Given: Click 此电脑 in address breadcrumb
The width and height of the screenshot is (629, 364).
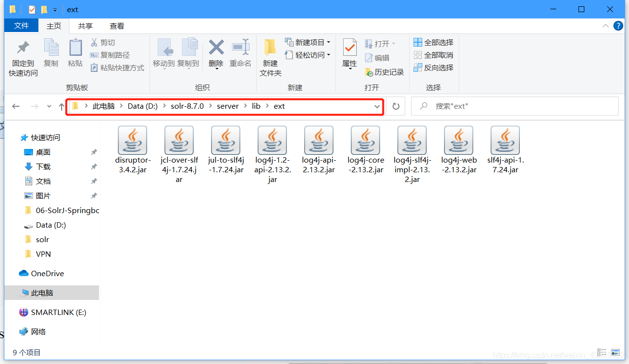Looking at the screenshot, I should coord(104,106).
